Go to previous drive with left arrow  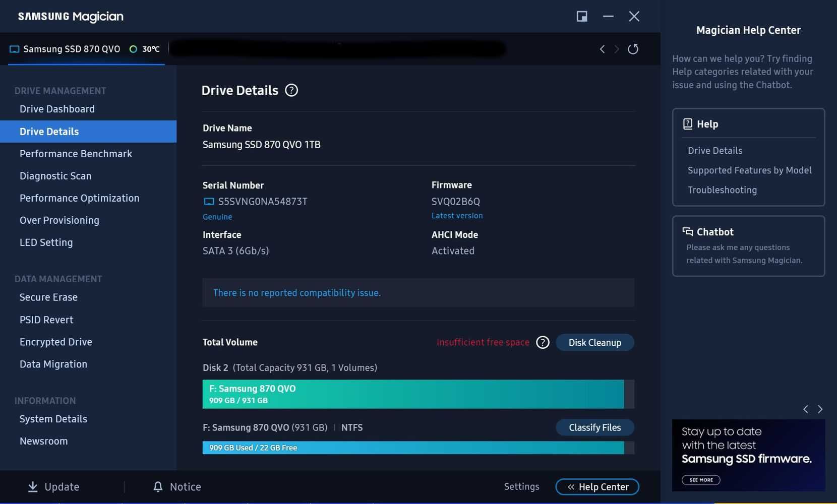(x=602, y=49)
